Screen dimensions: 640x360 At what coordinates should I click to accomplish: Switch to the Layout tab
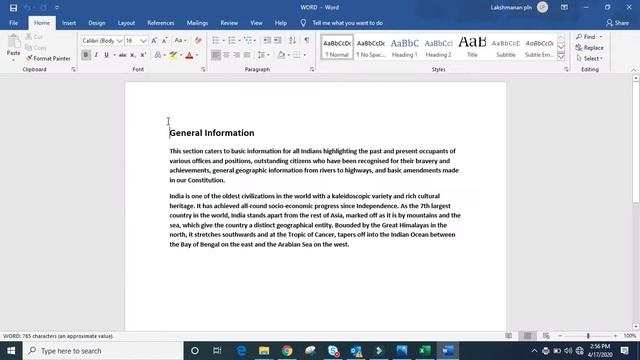point(126,23)
